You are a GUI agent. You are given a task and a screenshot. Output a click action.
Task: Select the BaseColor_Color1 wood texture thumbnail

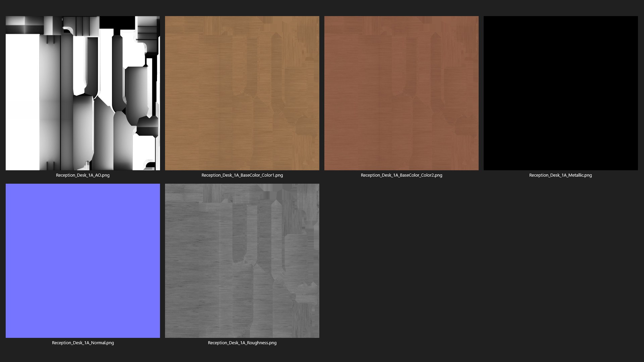[x=242, y=93]
